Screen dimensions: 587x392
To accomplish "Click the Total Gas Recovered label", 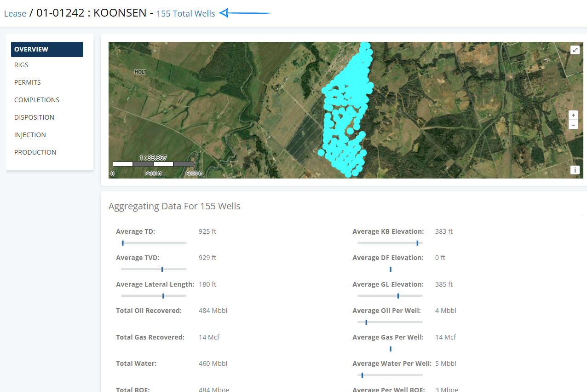I will 150,337.
